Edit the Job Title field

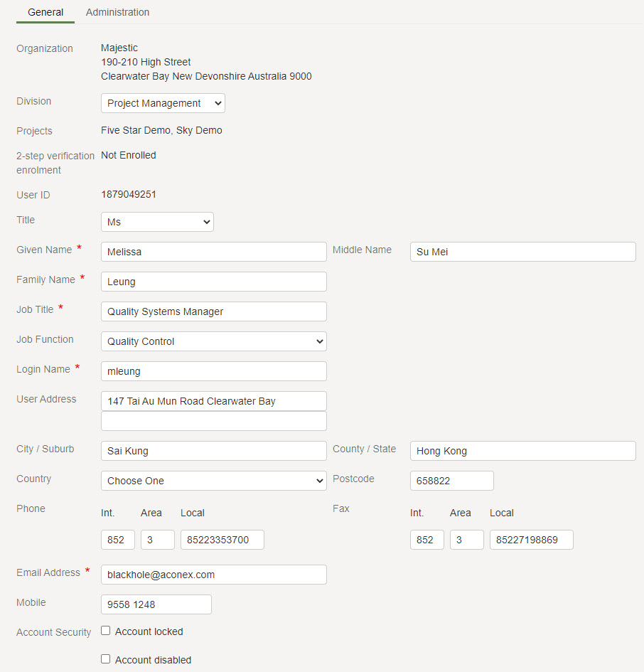[214, 311]
